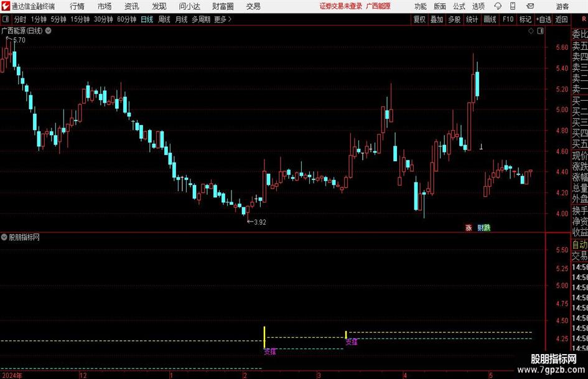Click the 广西能源 stock name in title
Image resolution: width=588 pixels, height=379 pixels.
[x=378, y=6]
